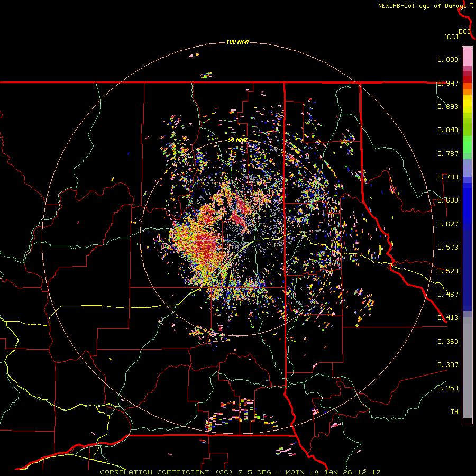The image size is (476, 476).
Task: Pick the gray band in color scale
Action: pyautogui.click(x=467, y=368)
